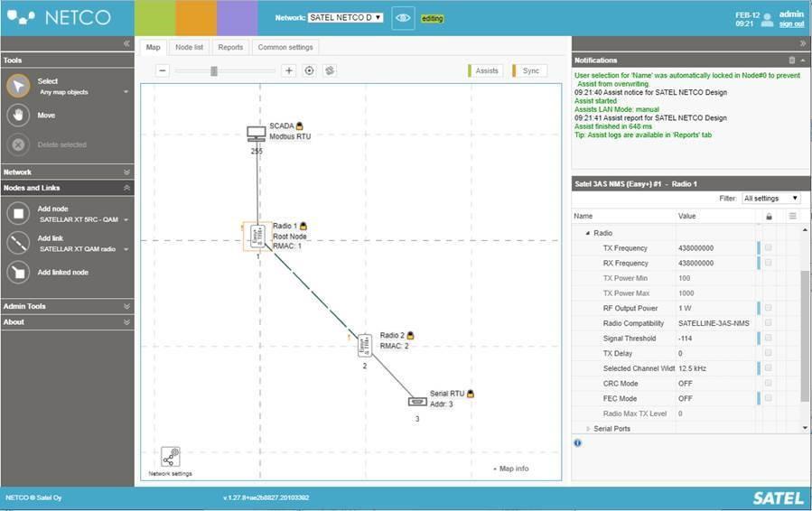Click the admin user avatar icon
This screenshot has width=812, height=511.
coord(768,20)
